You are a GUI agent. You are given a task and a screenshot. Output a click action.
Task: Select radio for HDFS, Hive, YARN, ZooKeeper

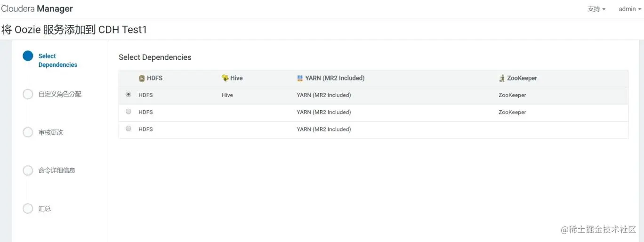point(129,95)
